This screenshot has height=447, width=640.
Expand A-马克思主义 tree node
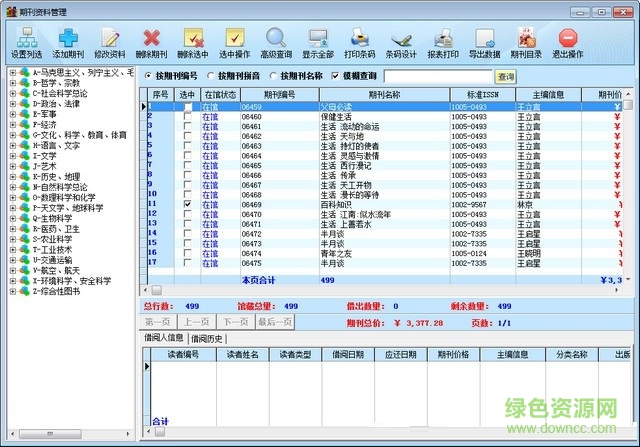tap(13, 73)
